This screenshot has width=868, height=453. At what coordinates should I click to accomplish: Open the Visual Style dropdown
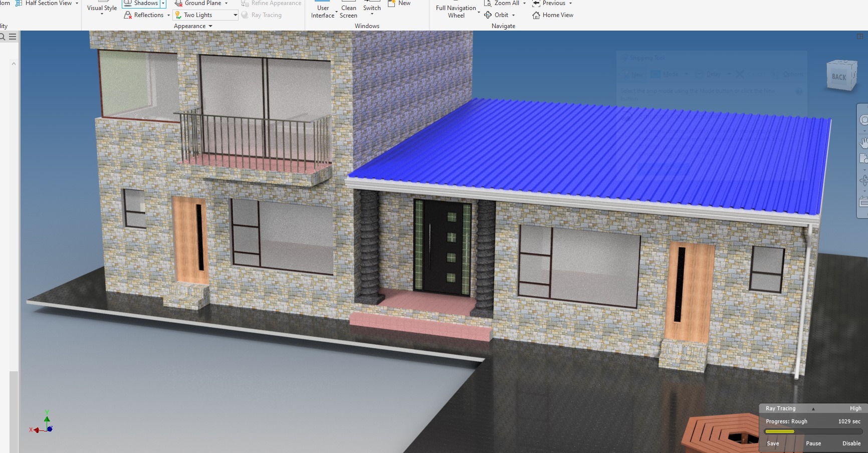pos(102,10)
